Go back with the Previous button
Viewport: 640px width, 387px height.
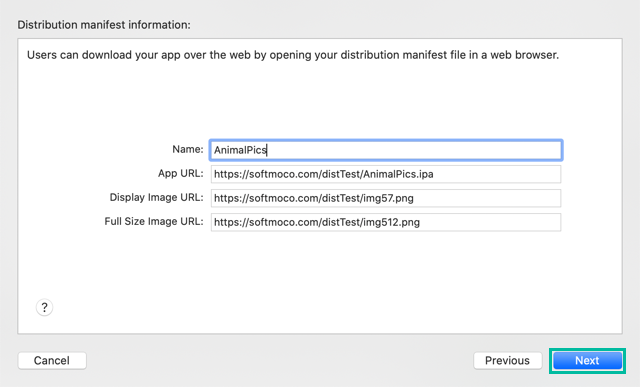507,360
